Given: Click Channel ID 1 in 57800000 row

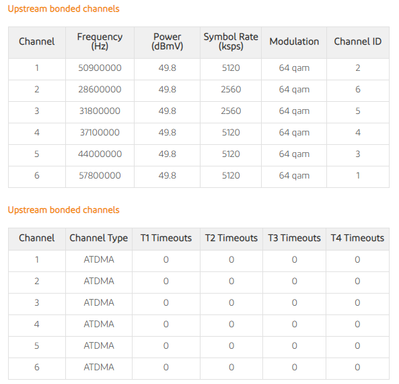Looking at the screenshot, I should pos(358,175).
